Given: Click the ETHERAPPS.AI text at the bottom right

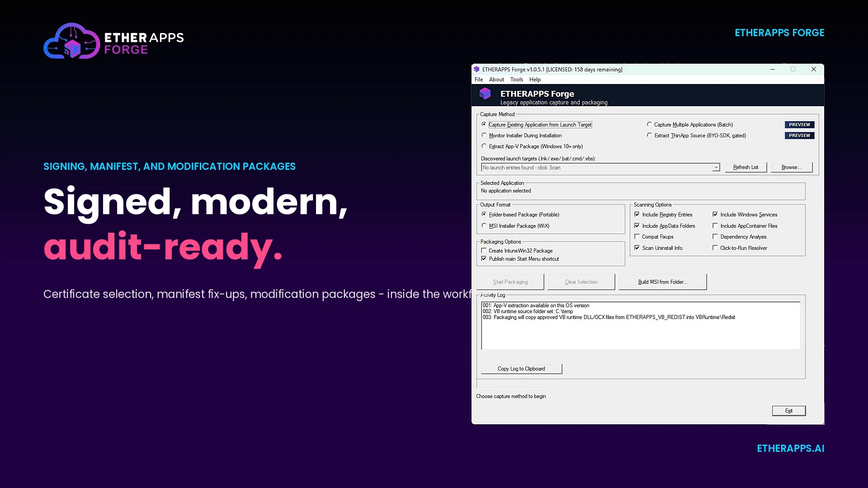Looking at the screenshot, I should pos(791,448).
